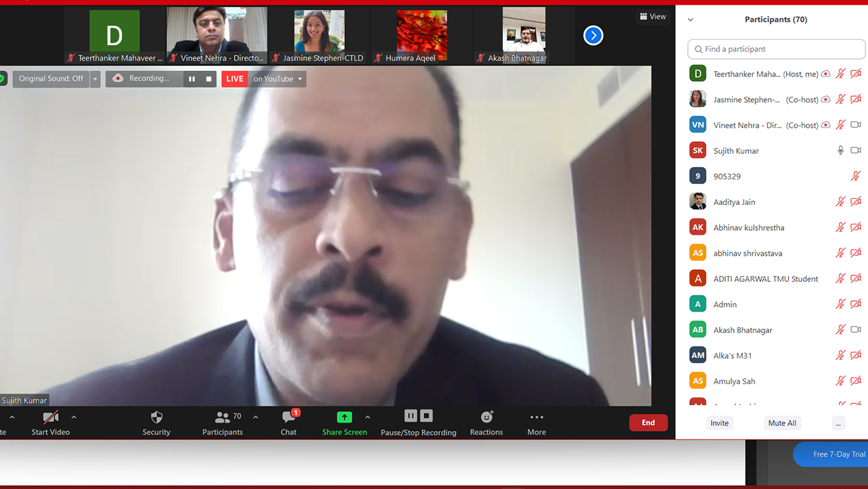Toggle Sujith Kumar's microphone in participant list
Viewport: 868px width, 489px height.
(840, 150)
